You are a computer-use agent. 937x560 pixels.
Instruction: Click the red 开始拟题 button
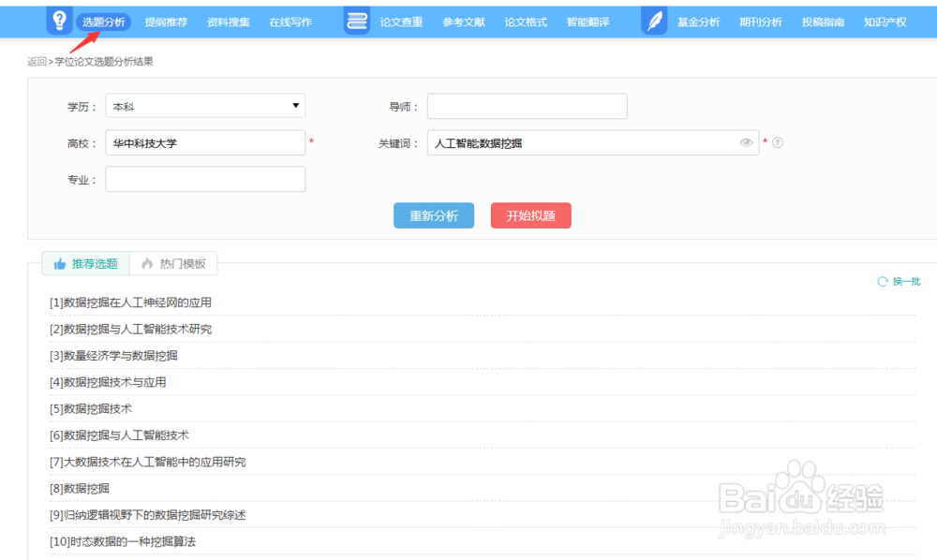[530, 215]
